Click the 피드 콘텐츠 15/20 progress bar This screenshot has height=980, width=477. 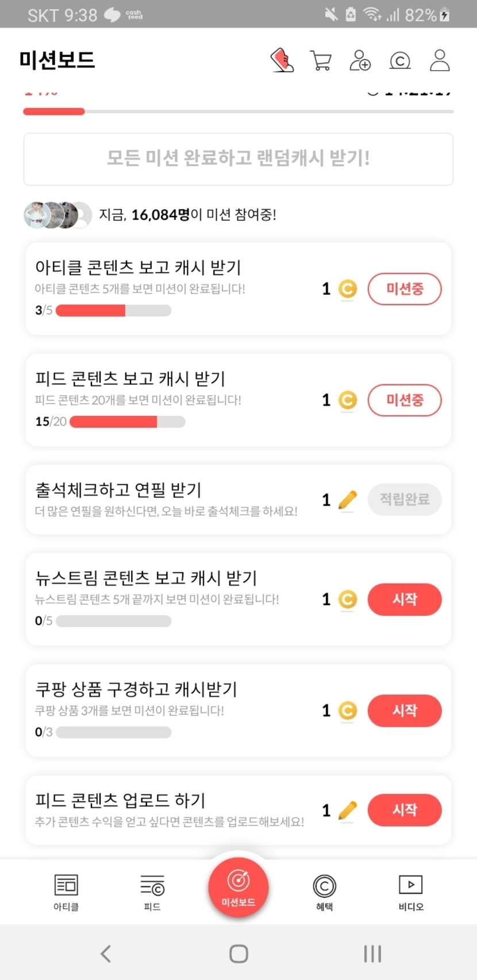127,422
